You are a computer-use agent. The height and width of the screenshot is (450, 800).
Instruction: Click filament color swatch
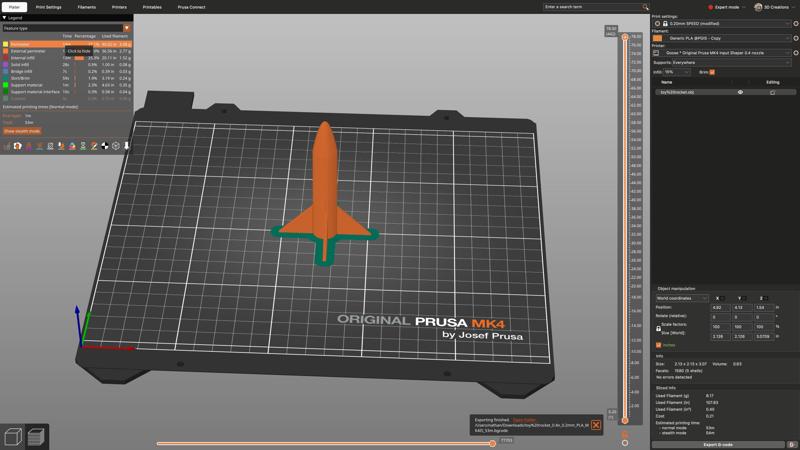coord(657,38)
